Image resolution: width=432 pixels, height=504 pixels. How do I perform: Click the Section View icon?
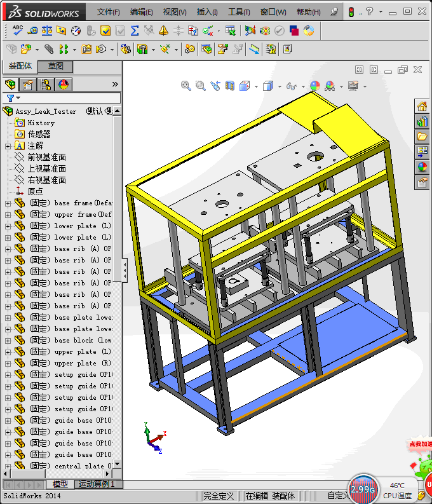229,86
